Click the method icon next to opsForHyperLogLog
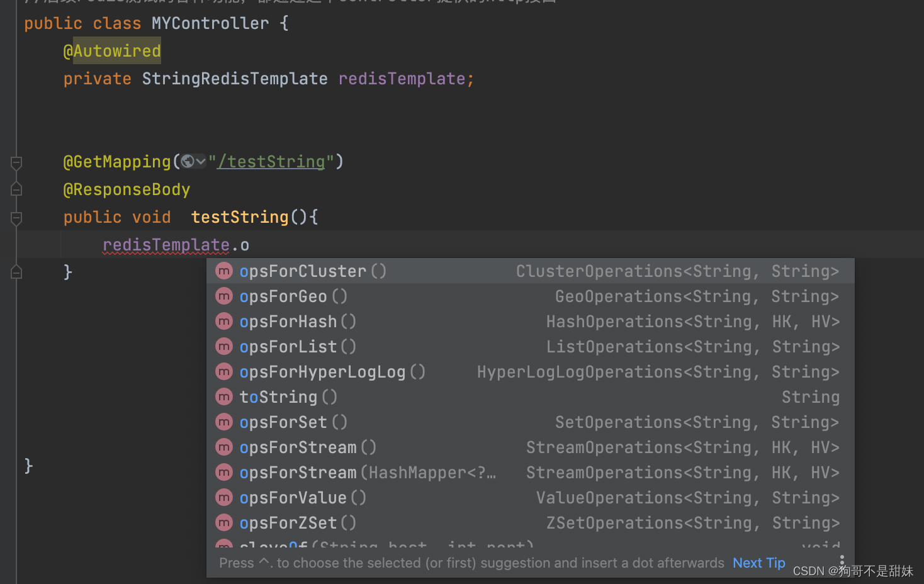Screen dimensions: 924x584 (224, 371)
